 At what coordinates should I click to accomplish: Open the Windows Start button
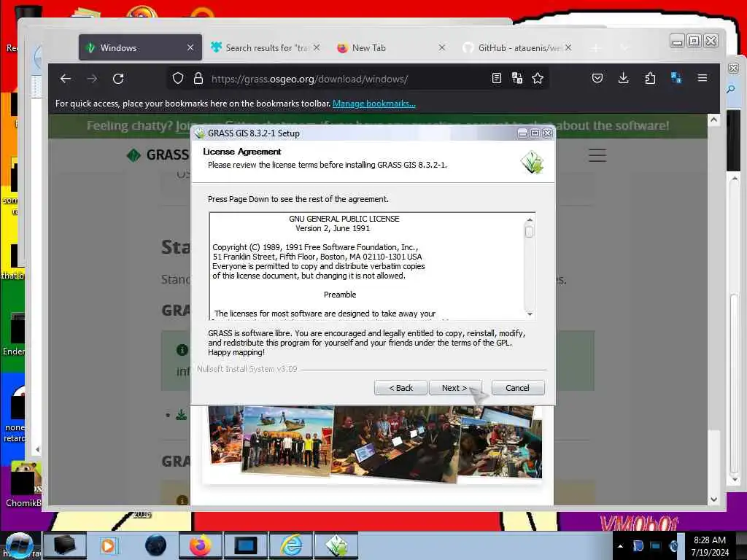19,545
